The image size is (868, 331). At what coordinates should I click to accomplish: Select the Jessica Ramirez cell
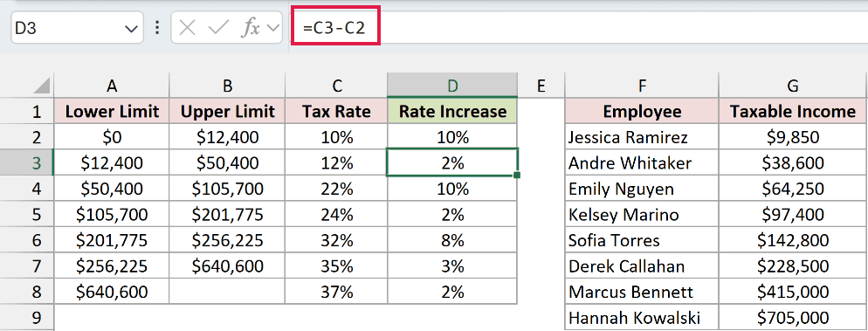(x=642, y=137)
